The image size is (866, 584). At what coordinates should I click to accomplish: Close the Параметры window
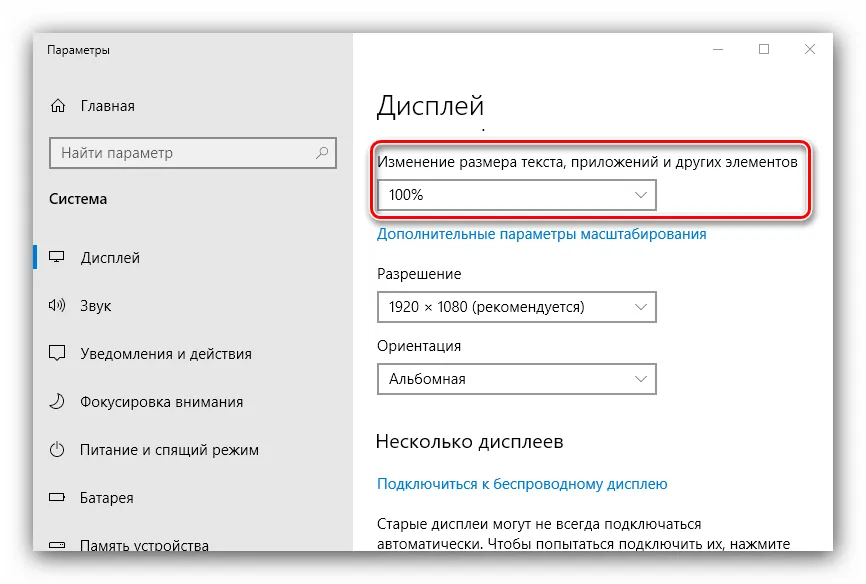pos(810,49)
